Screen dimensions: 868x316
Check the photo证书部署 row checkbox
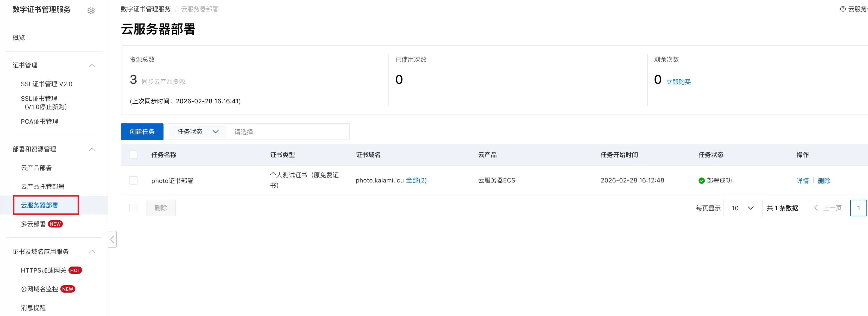point(134,180)
